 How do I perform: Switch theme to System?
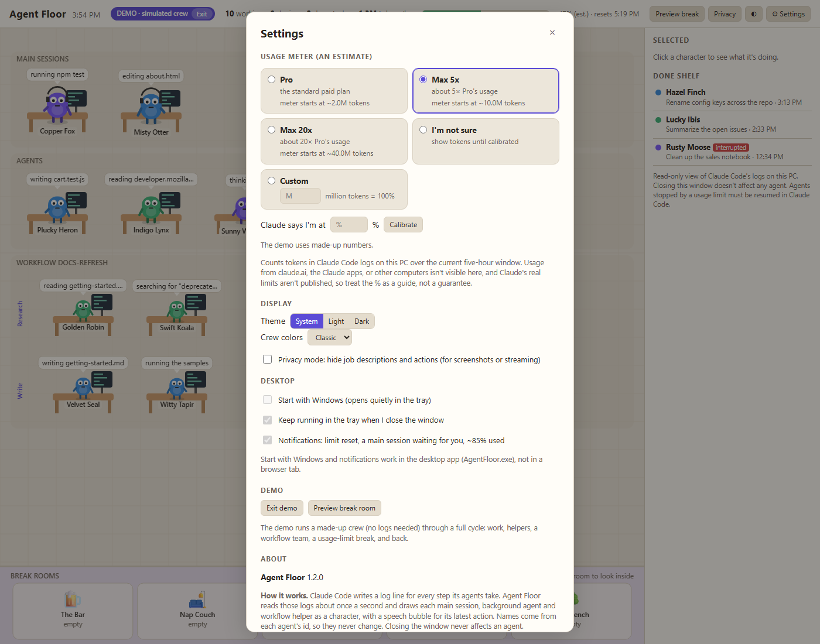(306, 321)
